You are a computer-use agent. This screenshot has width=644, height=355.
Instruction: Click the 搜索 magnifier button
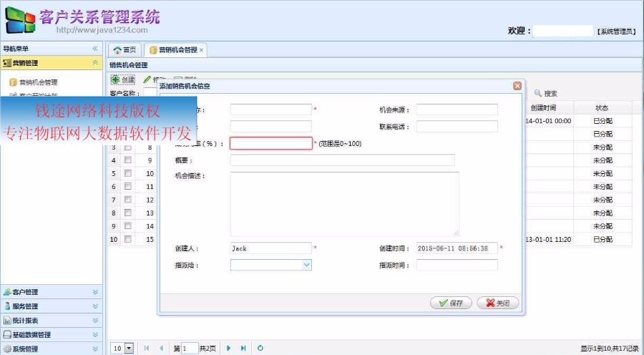pyautogui.click(x=546, y=93)
